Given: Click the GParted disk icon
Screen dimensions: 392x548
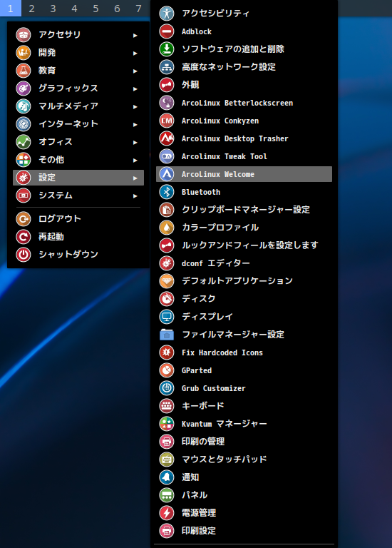Looking at the screenshot, I should pyautogui.click(x=167, y=370).
